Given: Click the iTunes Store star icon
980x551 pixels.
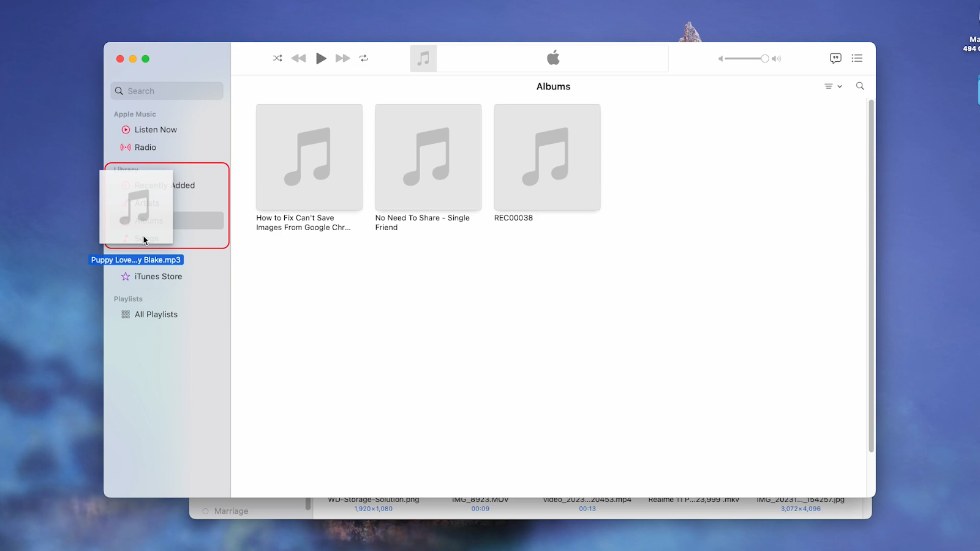Looking at the screenshot, I should click(126, 277).
